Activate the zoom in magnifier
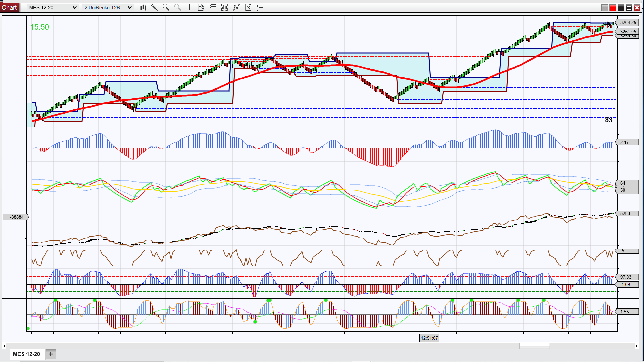 [x=166, y=7]
